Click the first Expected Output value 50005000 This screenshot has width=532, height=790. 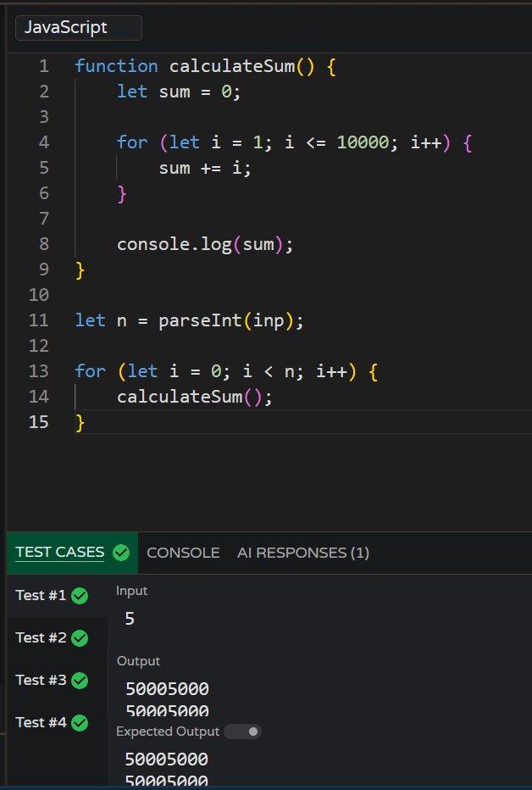pos(167,759)
